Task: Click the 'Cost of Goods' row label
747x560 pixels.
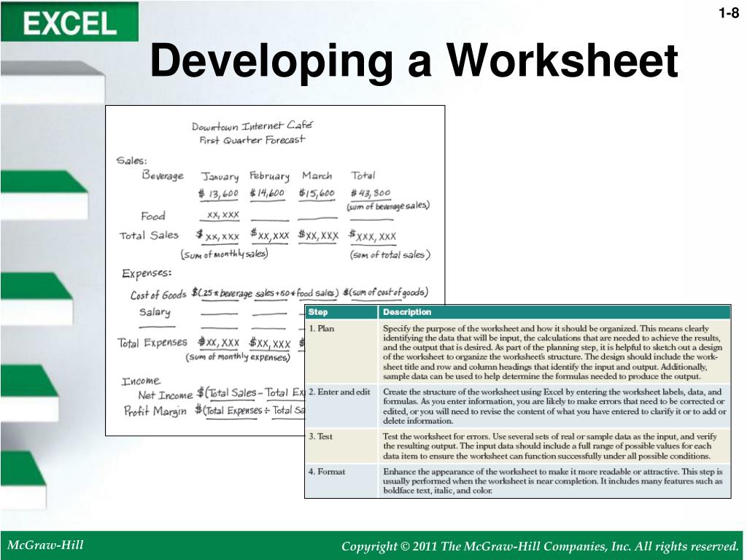Action: click(x=158, y=295)
